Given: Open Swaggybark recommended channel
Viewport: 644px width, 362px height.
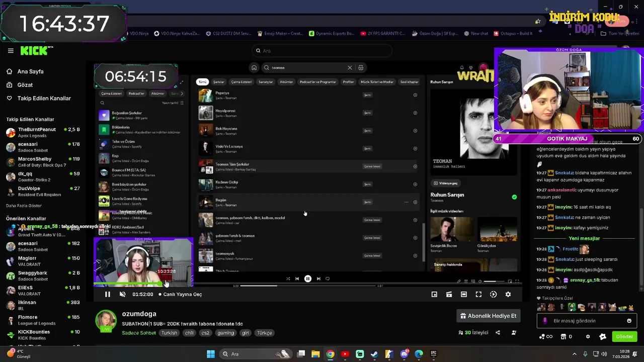Looking at the screenshot, I should click(43, 276).
